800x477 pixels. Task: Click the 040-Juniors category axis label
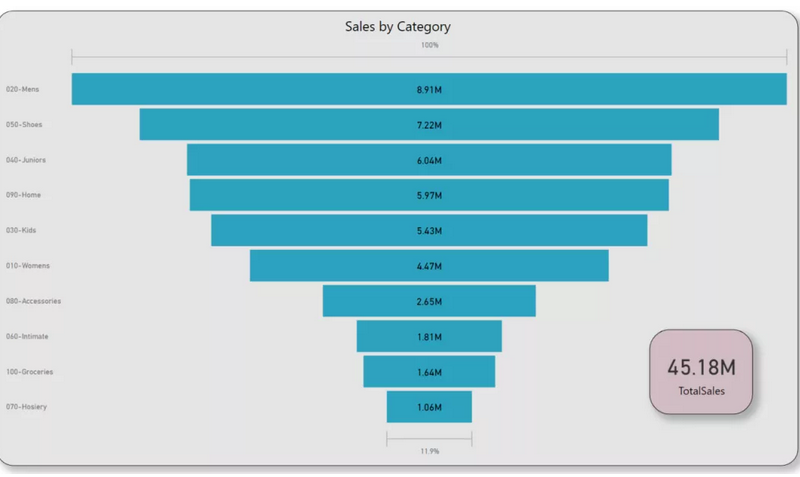pyautogui.click(x=26, y=160)
